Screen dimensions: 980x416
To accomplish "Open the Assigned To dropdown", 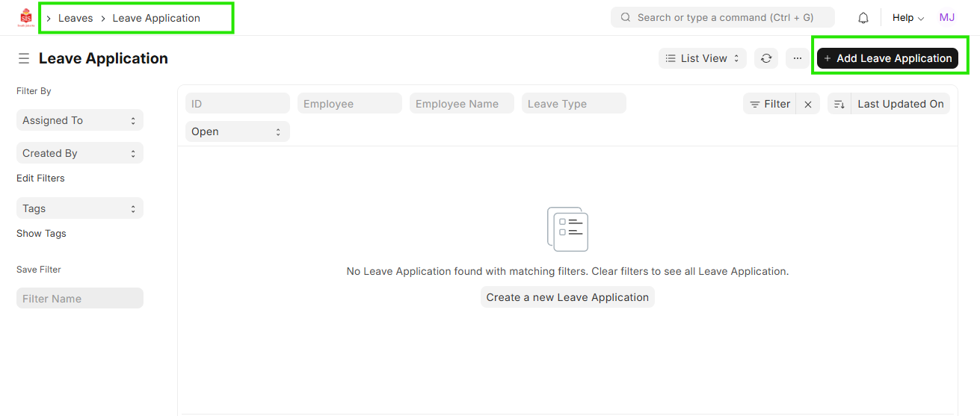I will 79,120.
